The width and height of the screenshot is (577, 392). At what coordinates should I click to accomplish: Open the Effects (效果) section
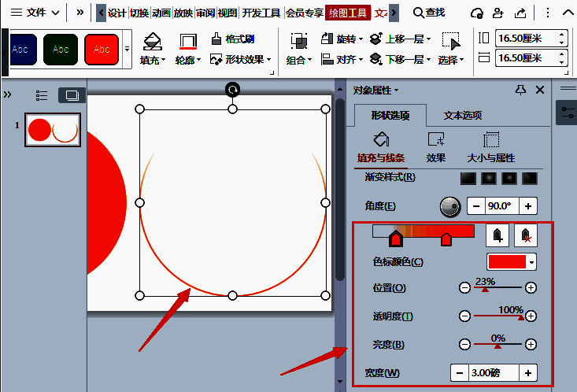point(435,147)
